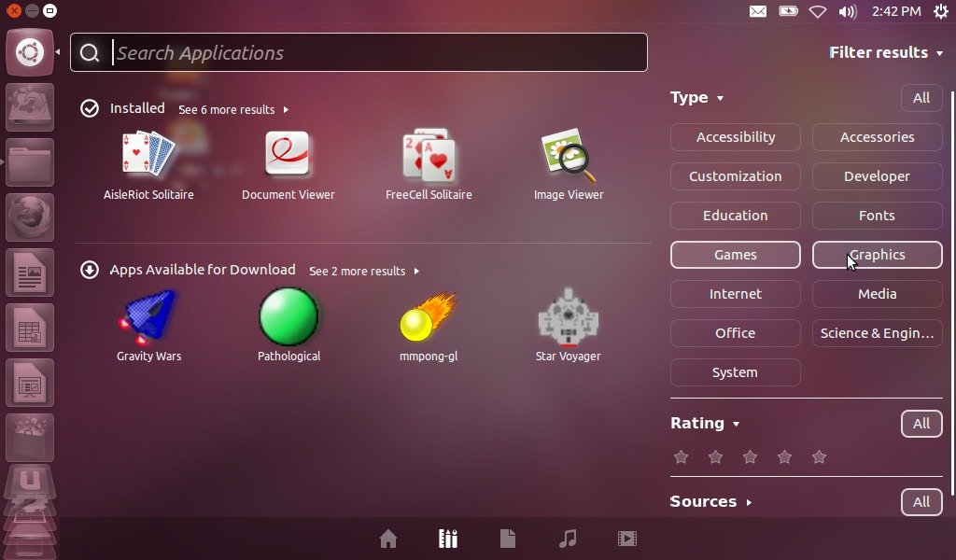956x560 pixels.
Task: Turn on the Education filter
Action: 736,215
